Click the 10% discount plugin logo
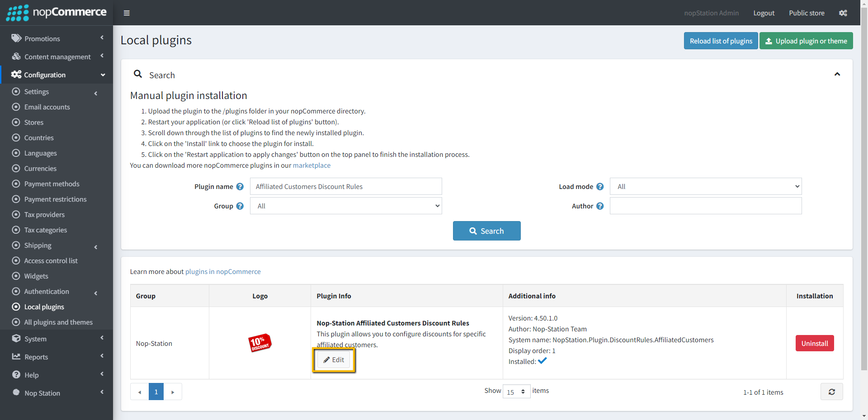Image resolution: width=868 pixels, height=420 pixels. pos(260,343)
